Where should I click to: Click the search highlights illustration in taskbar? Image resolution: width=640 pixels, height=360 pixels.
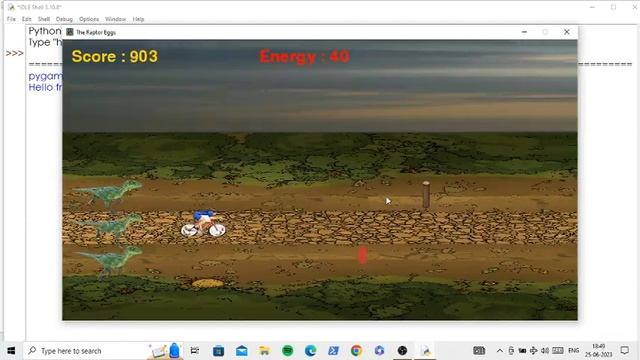[165, 351]
